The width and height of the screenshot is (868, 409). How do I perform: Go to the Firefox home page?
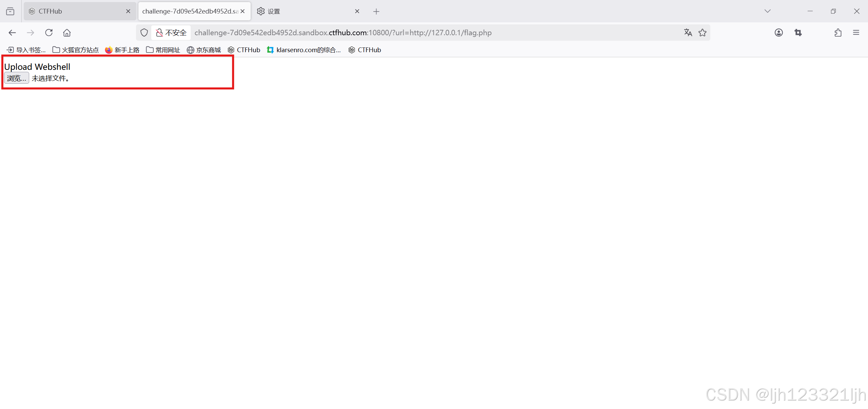coord(67,33)
